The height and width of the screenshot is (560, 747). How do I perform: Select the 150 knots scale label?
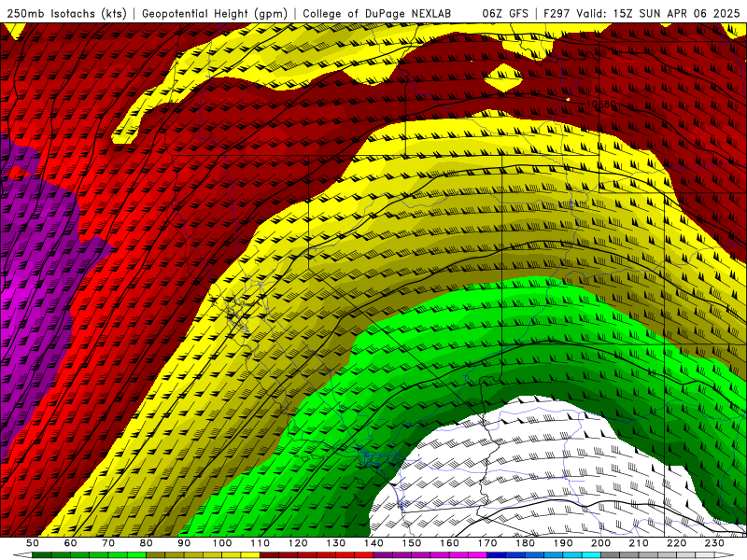412,543
